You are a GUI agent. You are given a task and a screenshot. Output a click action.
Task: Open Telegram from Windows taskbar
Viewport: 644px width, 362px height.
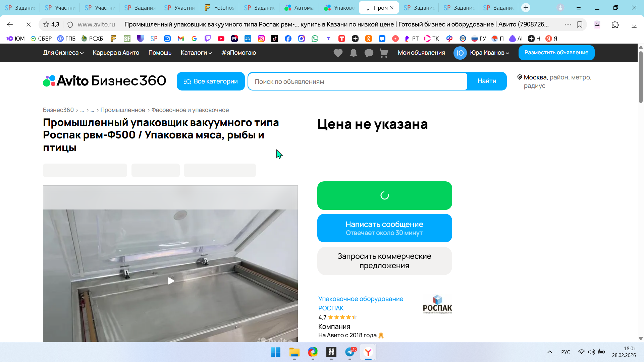click(x=350, y=352)
